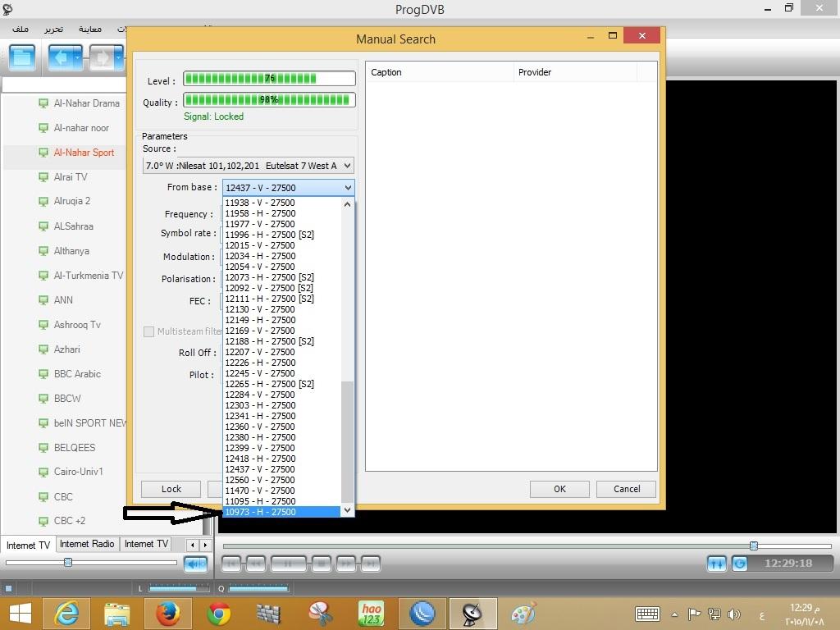Launch Firefox from the taskbar

coord(167,614)
